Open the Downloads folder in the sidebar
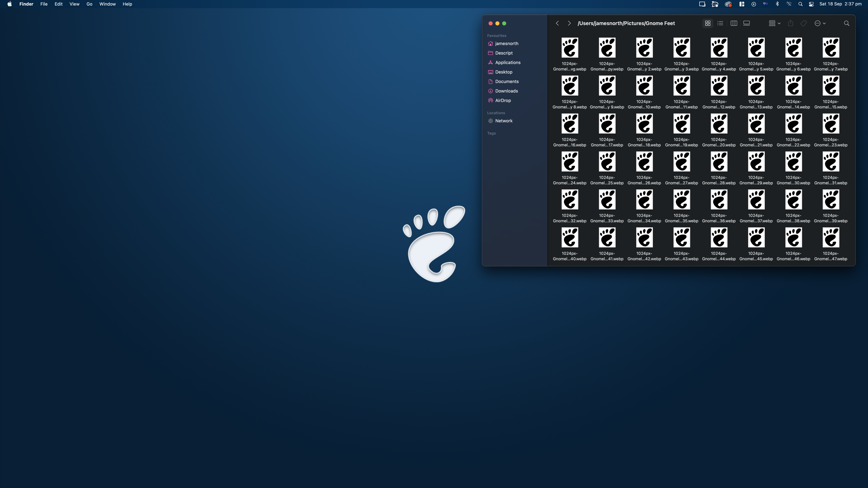The width and height of the screenshot is (868, 488). (x=506, y=91)
